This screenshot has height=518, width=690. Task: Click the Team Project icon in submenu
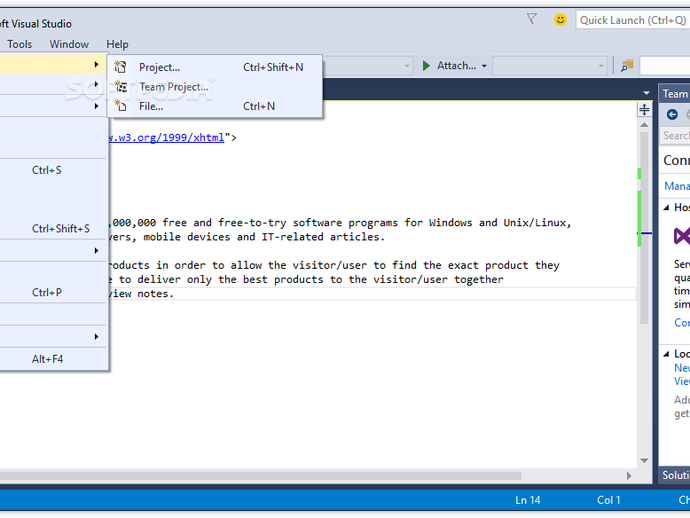coord(120,87)
